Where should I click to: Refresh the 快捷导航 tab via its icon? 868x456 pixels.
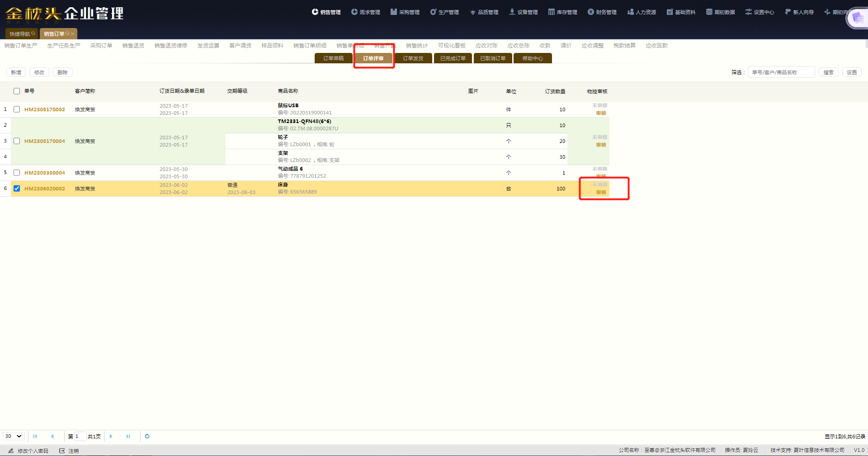(33, 33)
